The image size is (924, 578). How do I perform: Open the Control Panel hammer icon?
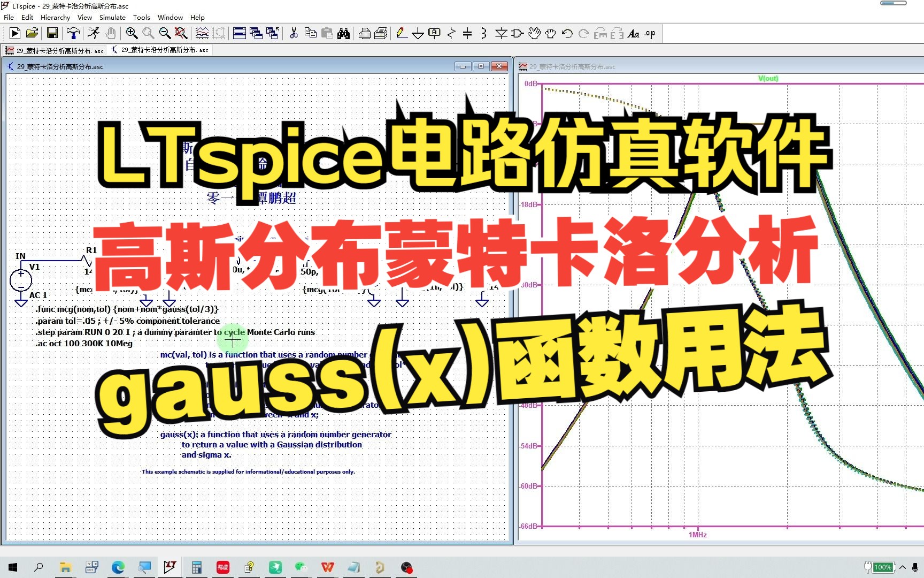73,33
